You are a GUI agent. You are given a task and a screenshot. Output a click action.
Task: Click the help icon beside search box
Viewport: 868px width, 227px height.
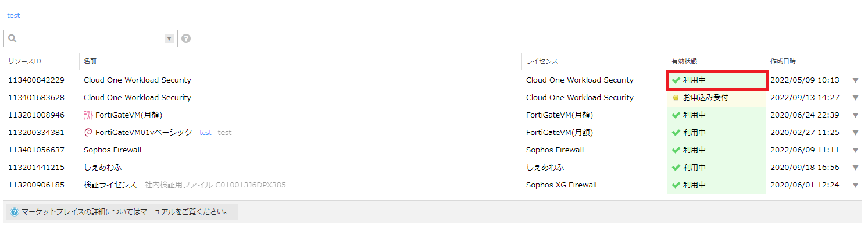pos(186,38)
